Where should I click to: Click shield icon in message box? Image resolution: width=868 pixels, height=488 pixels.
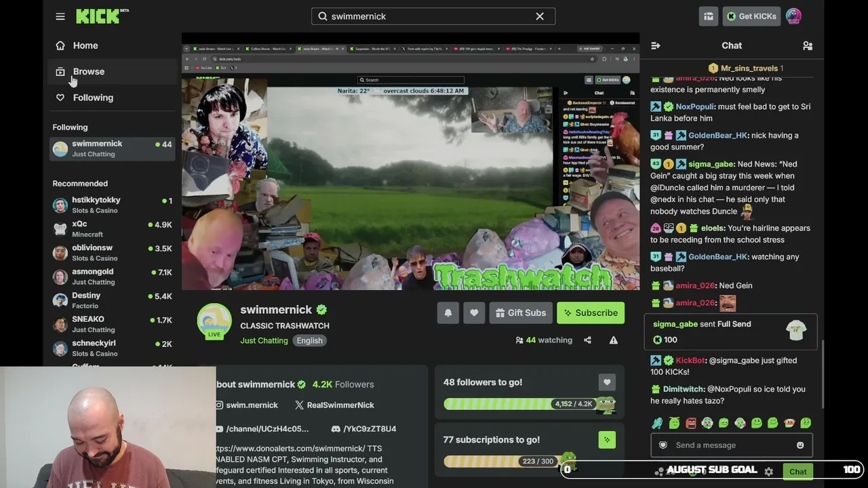point(663,445)
